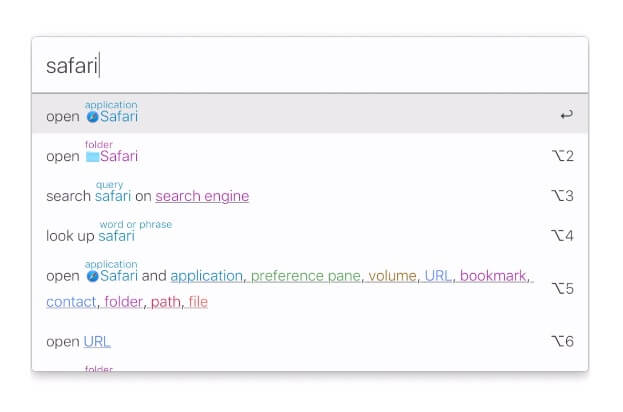This screenshot has height=412, width=623.
Task: Click the 'volume' placeholder
Action: [392, 276]
